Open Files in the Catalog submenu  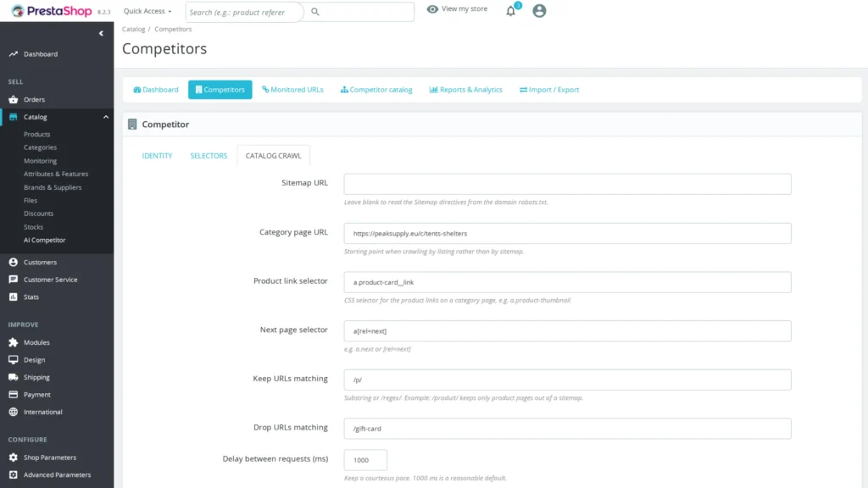tap(31, 200)
